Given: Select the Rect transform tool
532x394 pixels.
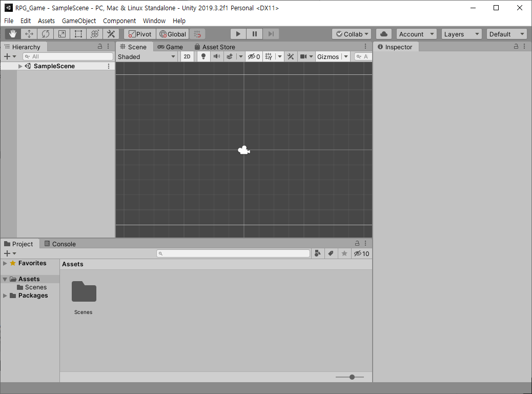Looking at the screenshot, I should click(x=78, y=34).
